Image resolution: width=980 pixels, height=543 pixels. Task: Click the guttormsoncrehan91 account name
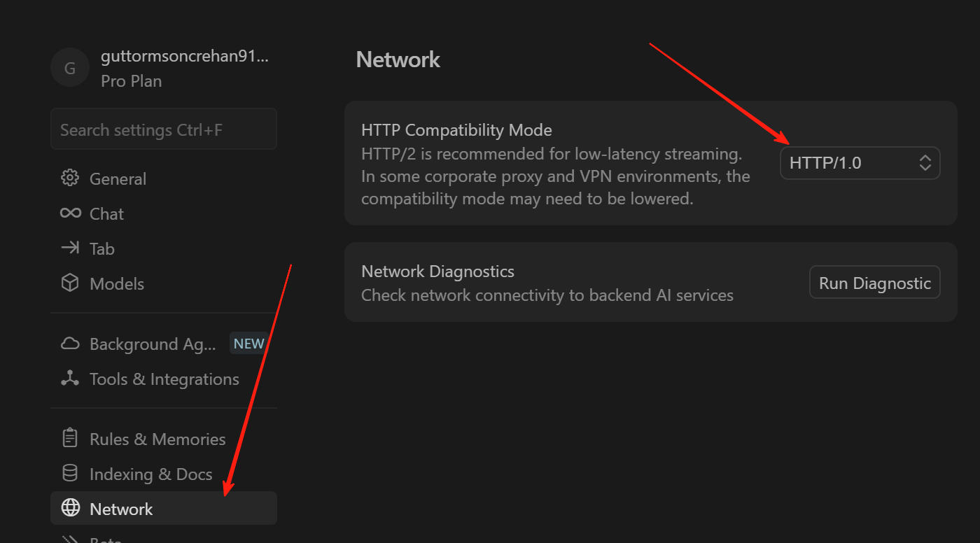tap(184, 57)
